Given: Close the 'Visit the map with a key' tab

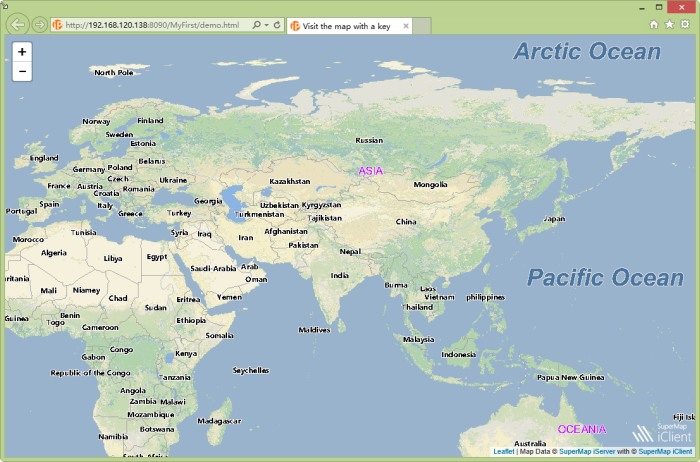Looking at the screenshot, I should [x=404, y=25].
